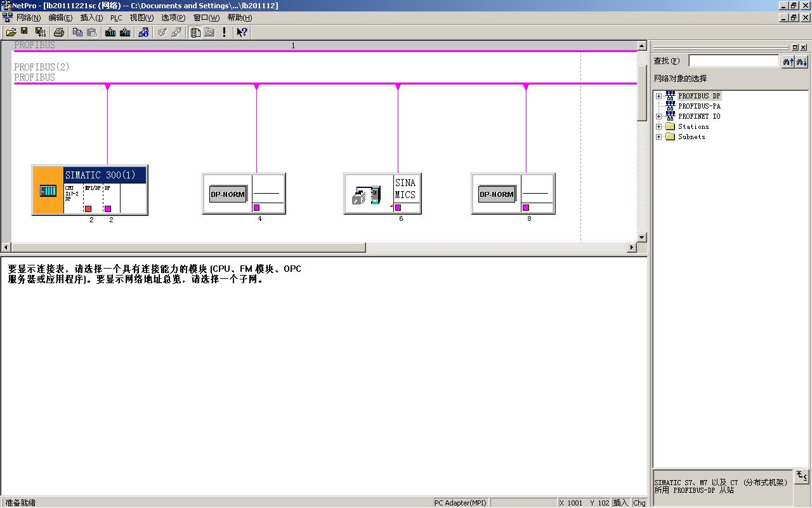Viewport: 812px width, 508px height.
Task: Click the NetPro document icon in the menu bar
Action: coord(7,18)
